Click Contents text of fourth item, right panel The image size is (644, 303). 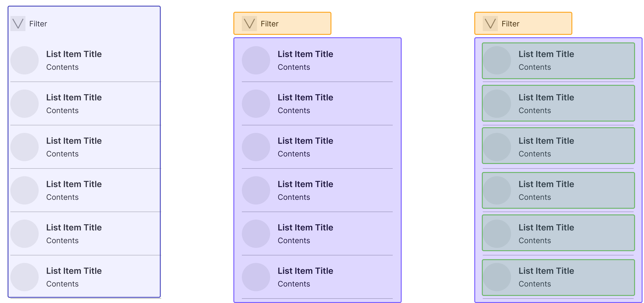pyautogui.click(x=534, y=197)
